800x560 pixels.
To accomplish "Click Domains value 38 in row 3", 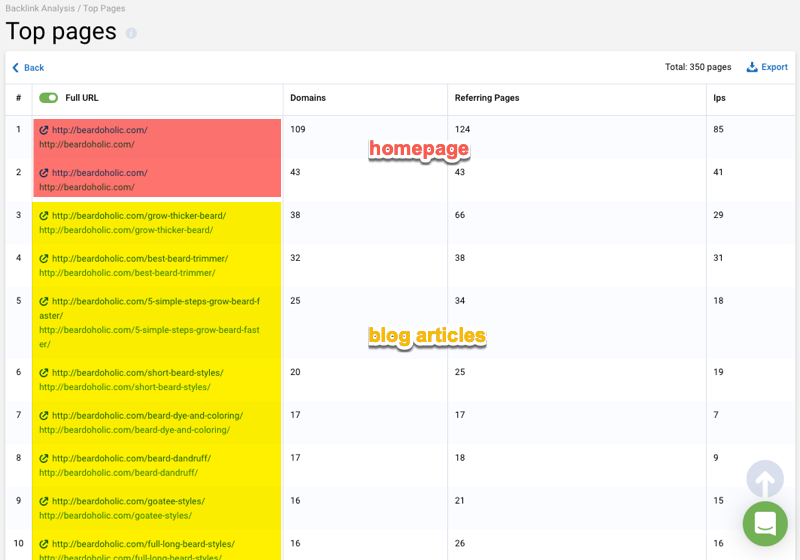I will (x=295, y=215).
